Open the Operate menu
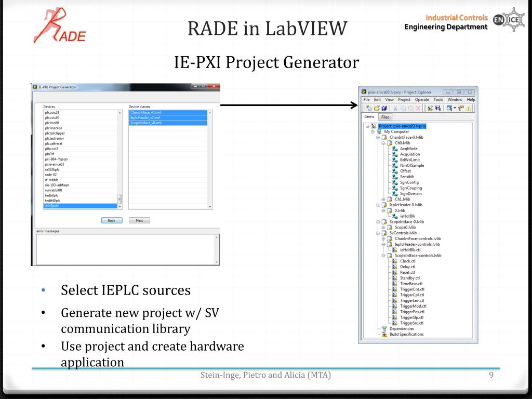Screen dimensions: 532x399 click(x=422, y=100)
